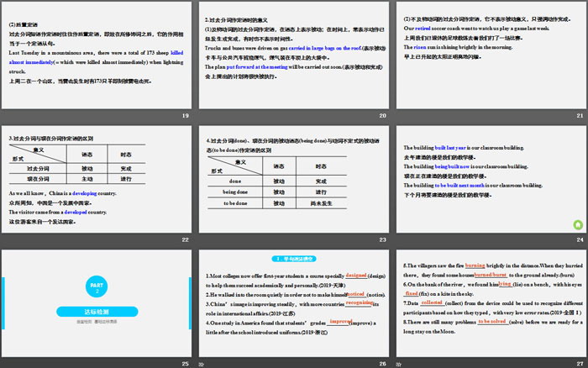Click the slide number 19 label
This screenshot has width=588, height=368.
(x=185, y=117)
